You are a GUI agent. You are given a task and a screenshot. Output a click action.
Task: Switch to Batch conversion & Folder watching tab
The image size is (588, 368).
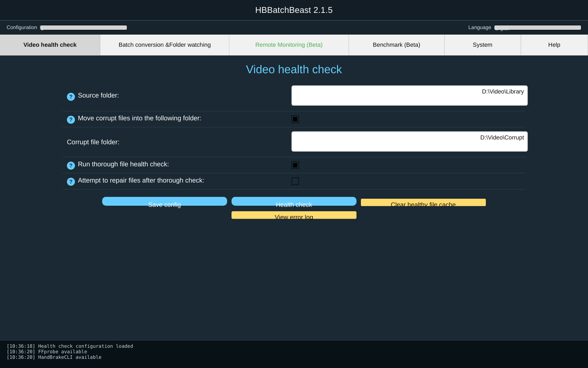[x=165, y=45]
